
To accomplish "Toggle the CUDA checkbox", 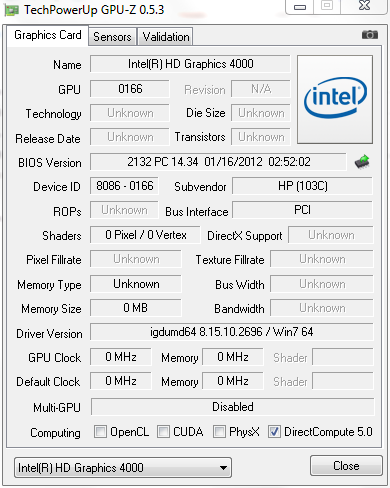I will [x=163, y=431].
